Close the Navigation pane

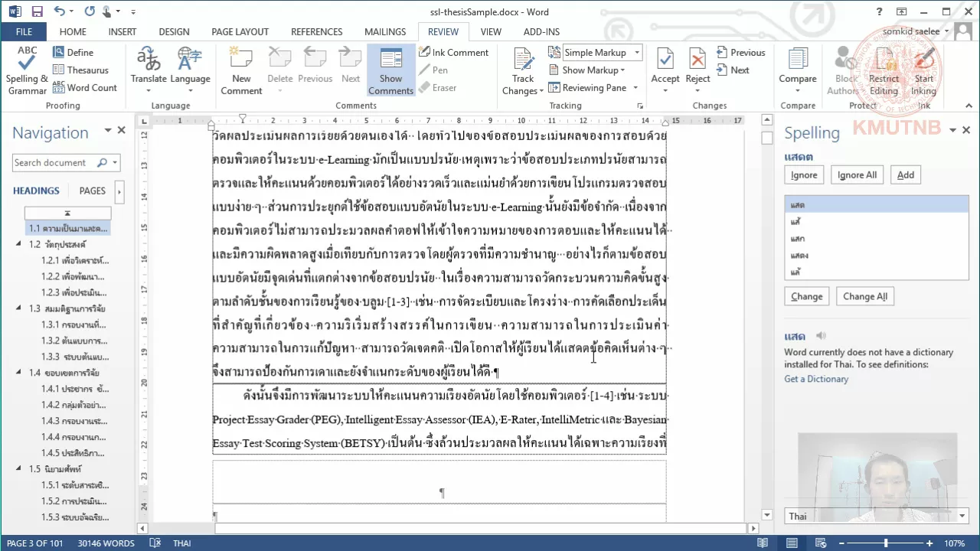(121, 131)
